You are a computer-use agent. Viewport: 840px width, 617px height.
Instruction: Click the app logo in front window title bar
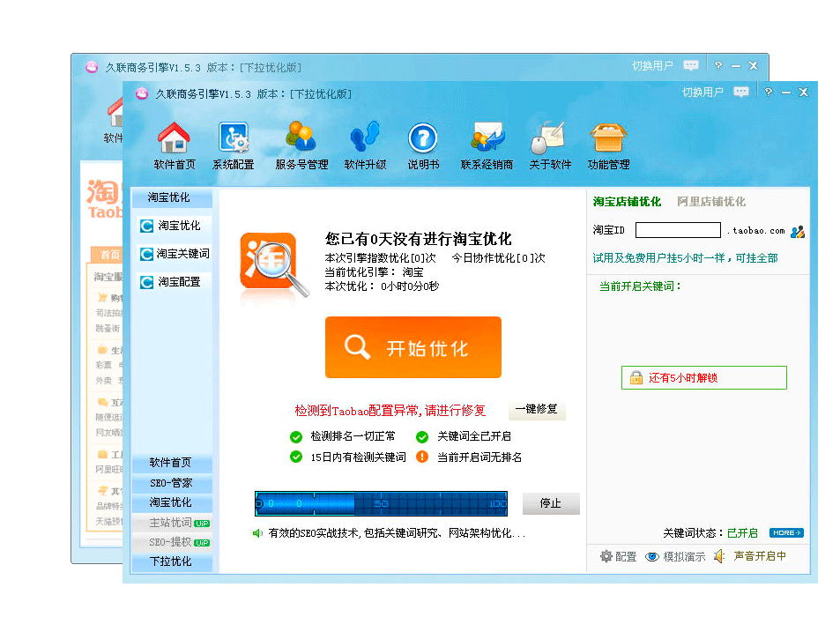142,93
